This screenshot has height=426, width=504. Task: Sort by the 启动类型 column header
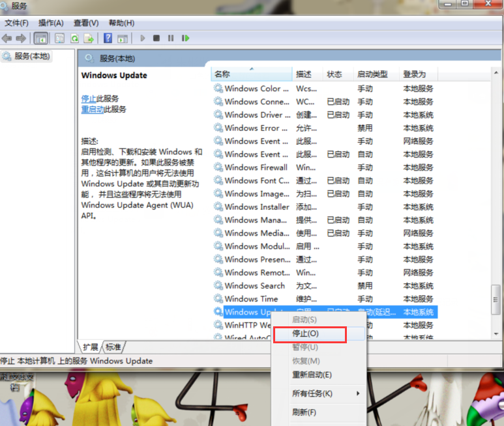(x=376, y=74)
